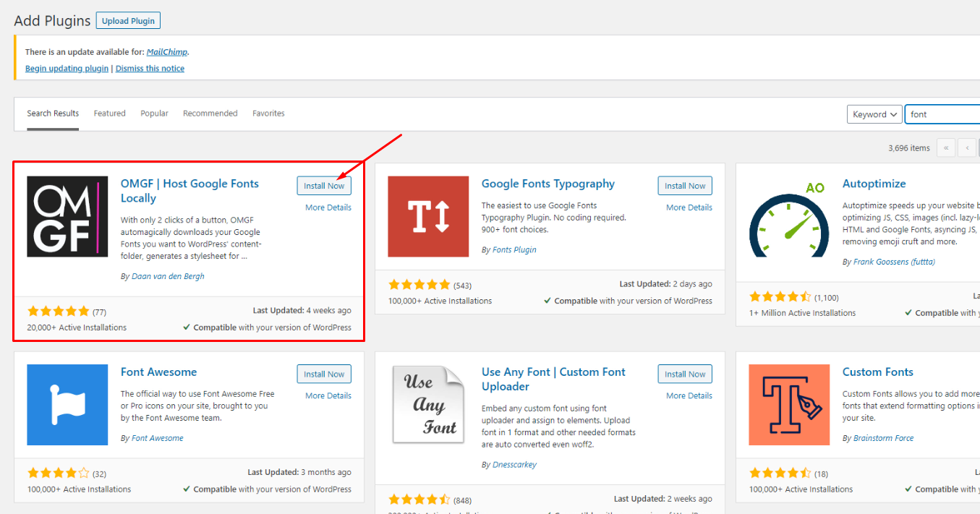Click the Upload Plugin button

pyautogui.click(x=127, y=20)
